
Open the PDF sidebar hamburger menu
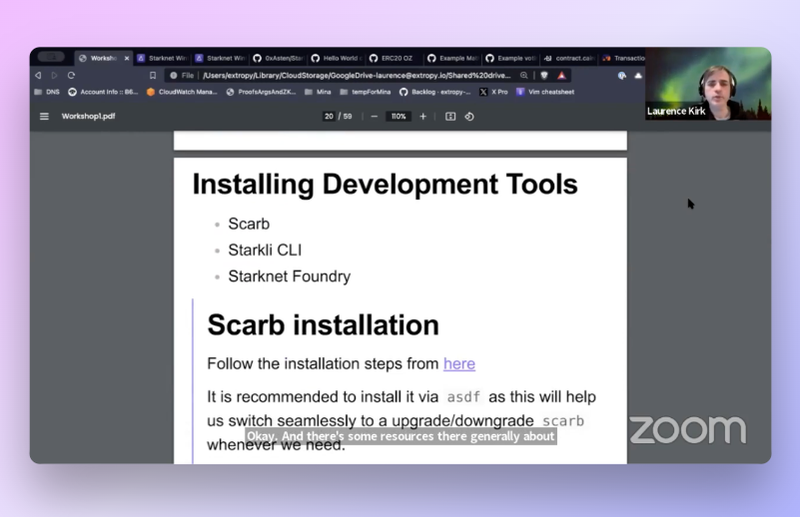(44, 116)
